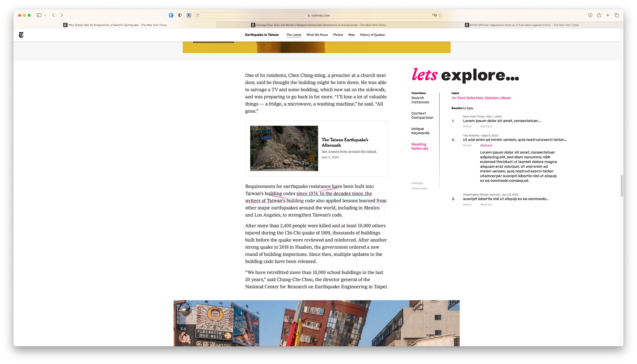Click the New York Times logo icon
637x364 pixels.
[21, 35]
